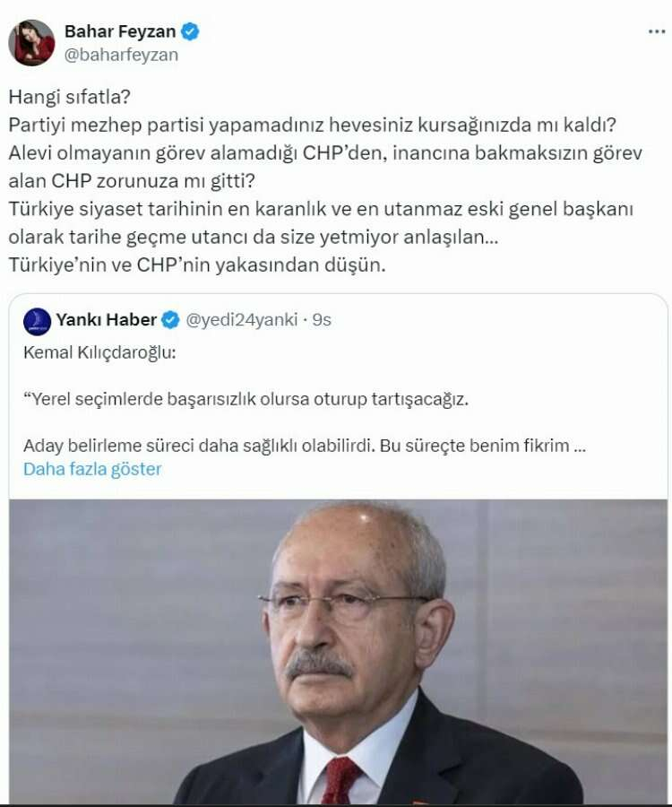Viewport: 672px width, 807px height.
Task: Click the 'Aday belirleme süreci' truncated line
Action: pos(305,445)
